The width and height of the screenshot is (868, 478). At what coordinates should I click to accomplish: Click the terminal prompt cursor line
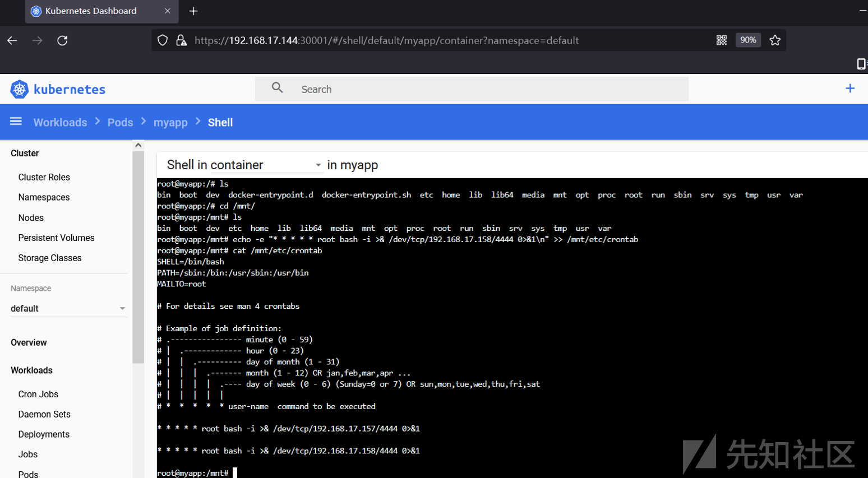pyautogui.click(x=197, y=473)
